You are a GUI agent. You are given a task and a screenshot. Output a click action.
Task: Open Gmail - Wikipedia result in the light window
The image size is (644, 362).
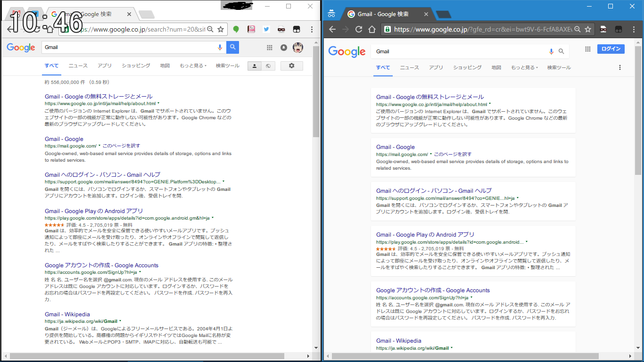click(67, 314)
